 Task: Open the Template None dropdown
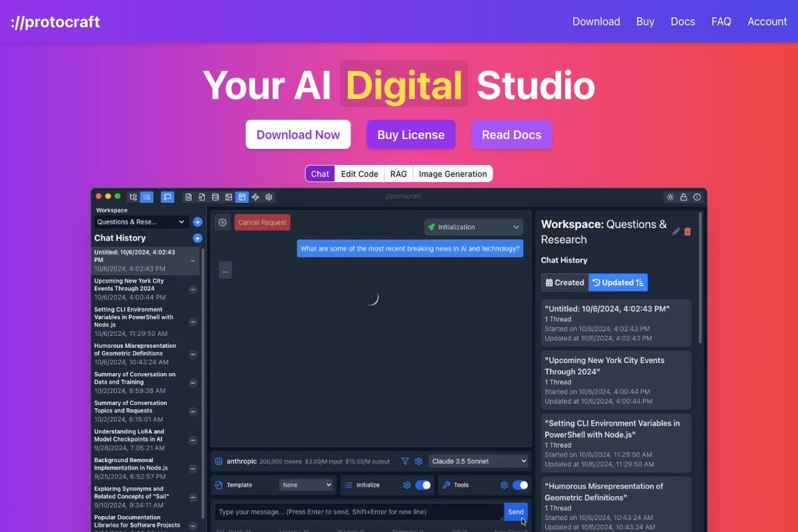tap(306, 485)
